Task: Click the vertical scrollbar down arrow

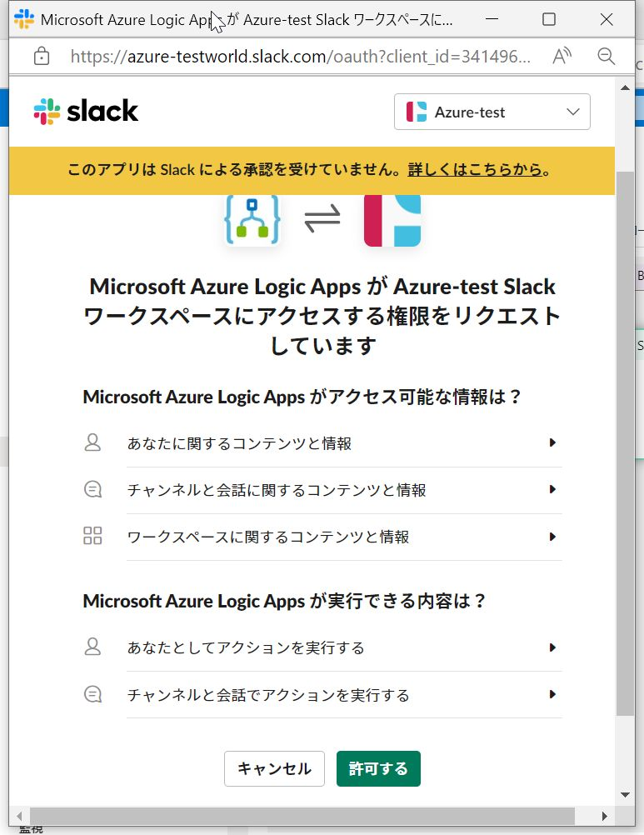Action: (625, 795)
